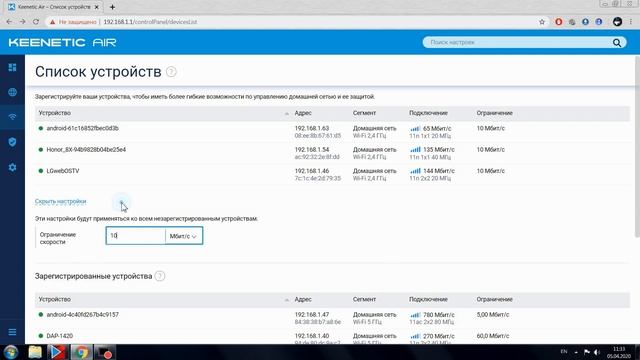Click address 192.168.1.46

click(312, 171)
